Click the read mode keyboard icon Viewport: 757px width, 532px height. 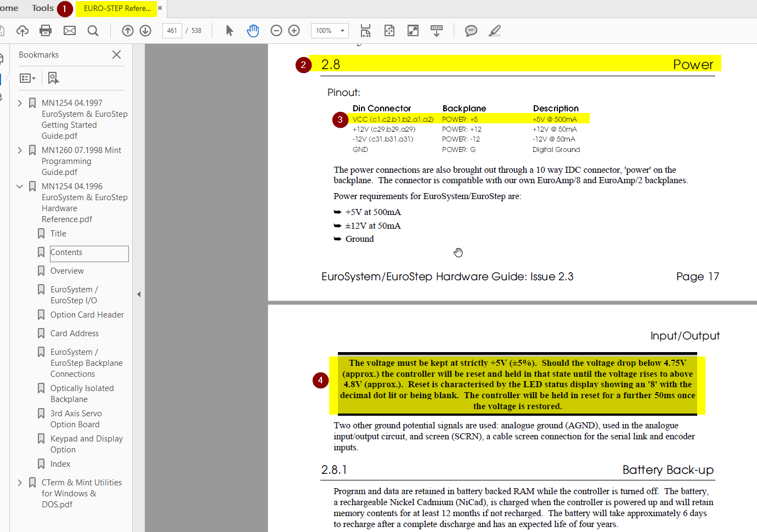[x=437, y=31]
